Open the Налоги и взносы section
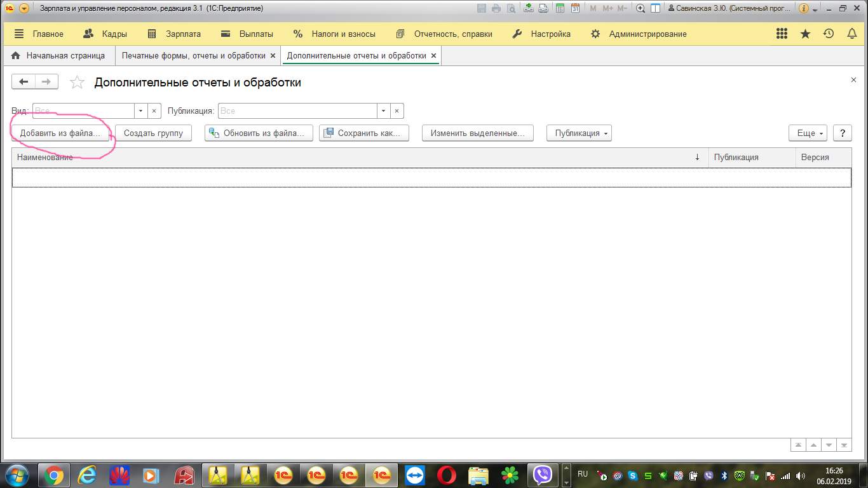The height and width of the screenshot is (488, 868). click(x=334, y=34)
